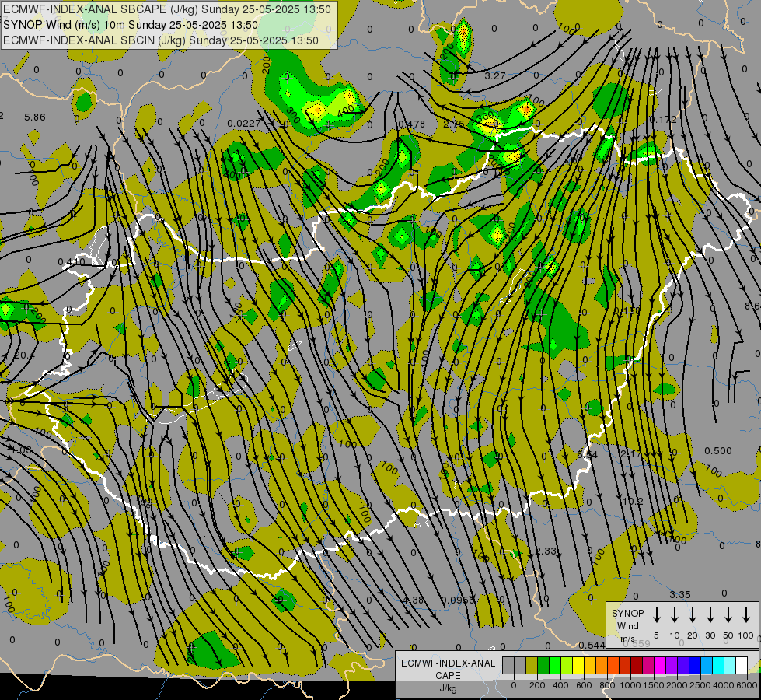Viewport: 761px width, 700px height.
Task: Click the 2.33 value on map
Action: 546,551
